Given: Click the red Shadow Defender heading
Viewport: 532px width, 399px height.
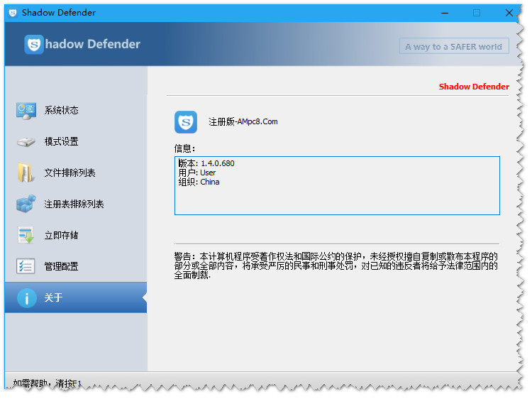Looking at the screenshot, I should tap(474, 87).
